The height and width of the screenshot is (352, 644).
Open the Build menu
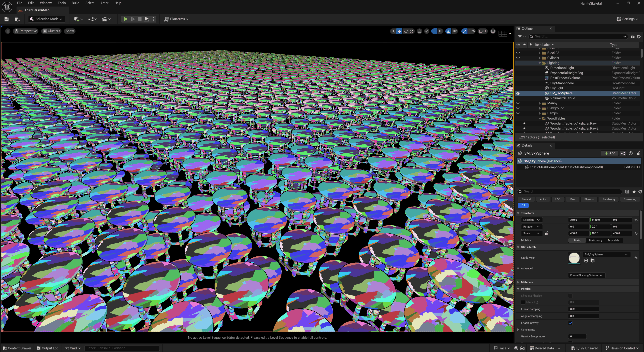[x=75, y=3]
